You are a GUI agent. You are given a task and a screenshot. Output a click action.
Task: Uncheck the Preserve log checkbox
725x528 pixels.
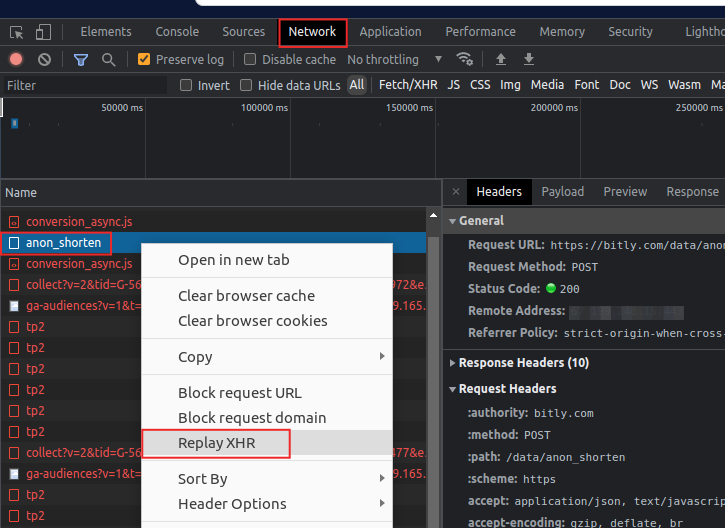coord(144,60)
